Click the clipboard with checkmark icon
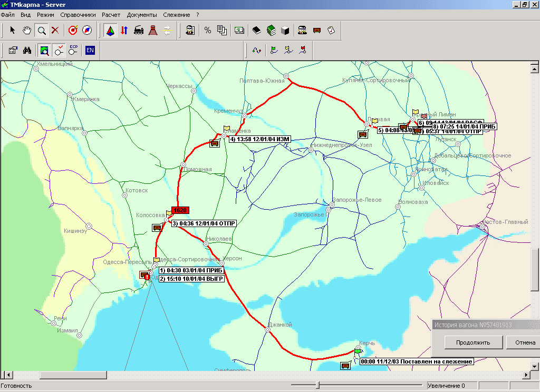 pos(331,31)
